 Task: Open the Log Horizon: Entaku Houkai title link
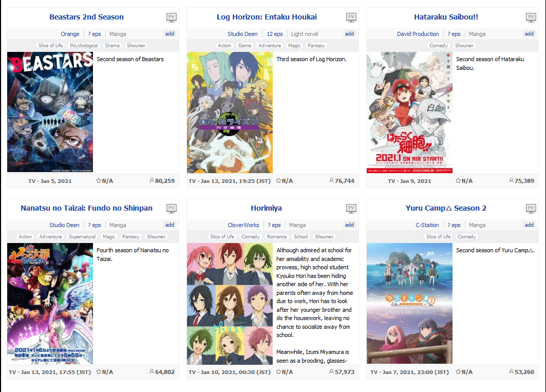pos(267,17)
